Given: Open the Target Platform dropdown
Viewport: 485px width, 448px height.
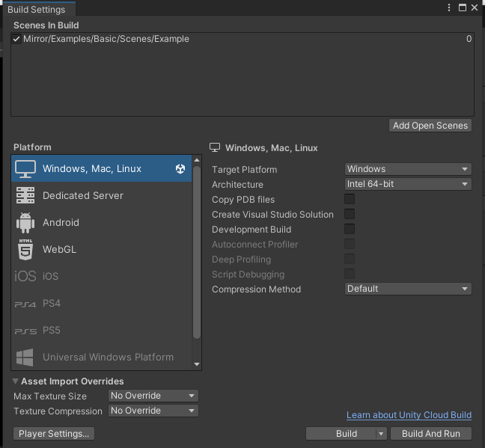Looking at the screenshot, I should click(408, 169).
